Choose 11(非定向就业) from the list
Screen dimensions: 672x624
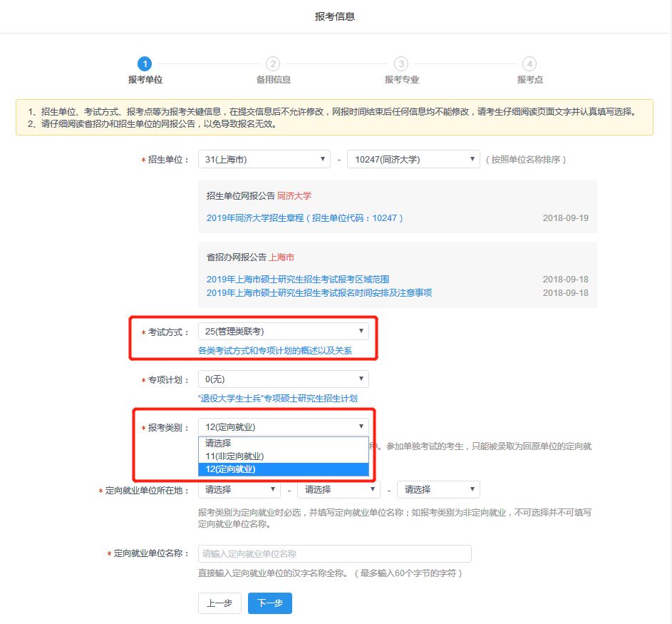[283, 456]
